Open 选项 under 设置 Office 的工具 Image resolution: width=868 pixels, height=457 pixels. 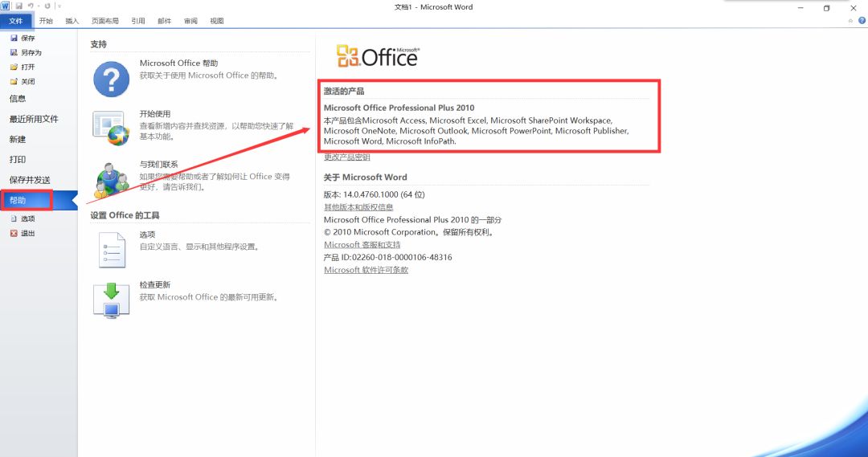tap(147, 235)
